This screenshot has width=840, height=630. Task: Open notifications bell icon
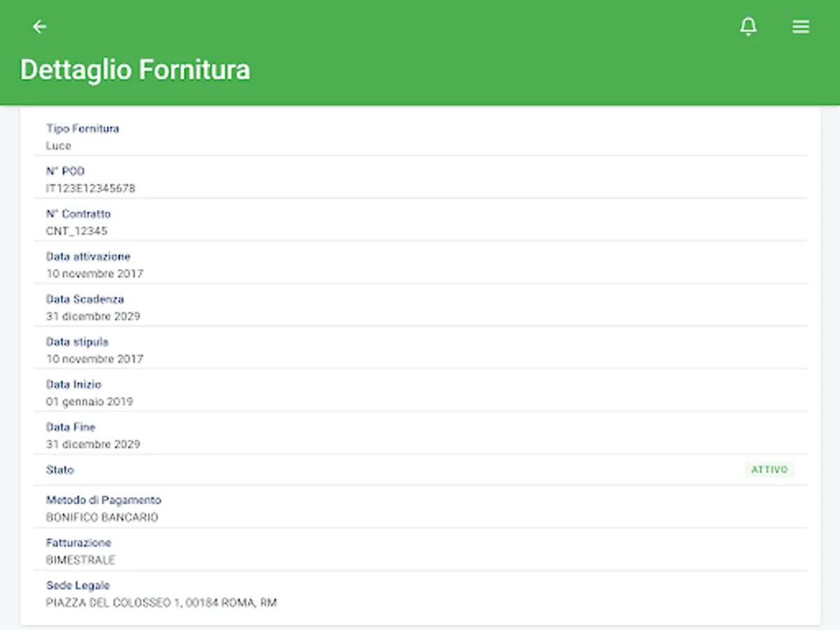point(748,27)
